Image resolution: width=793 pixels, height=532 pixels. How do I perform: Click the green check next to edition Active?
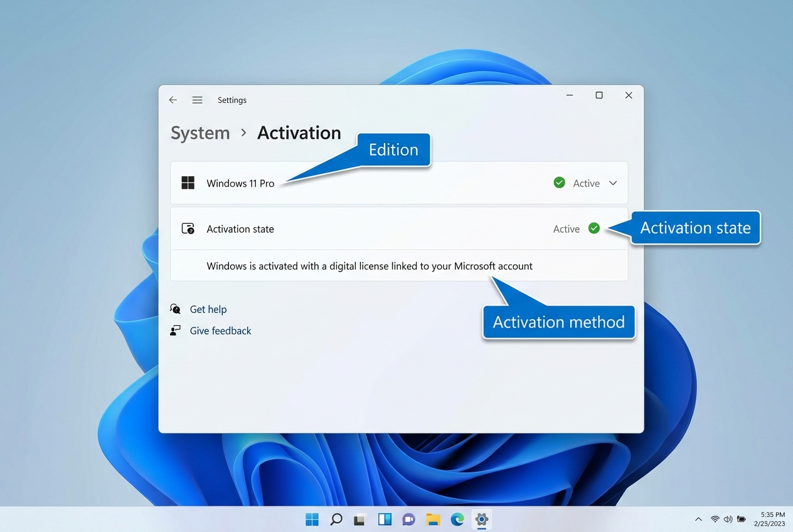point(559,183)
